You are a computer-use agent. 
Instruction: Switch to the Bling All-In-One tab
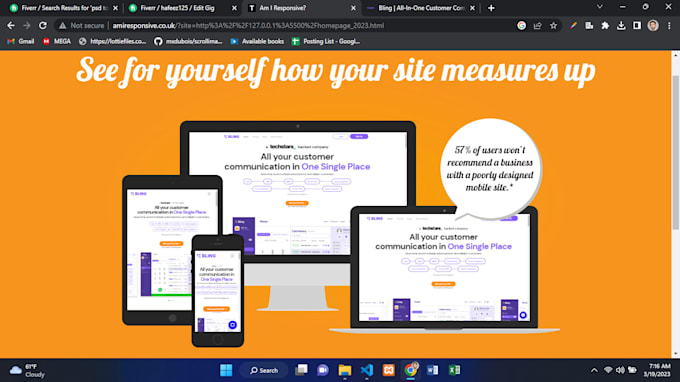tap(420, 8)
